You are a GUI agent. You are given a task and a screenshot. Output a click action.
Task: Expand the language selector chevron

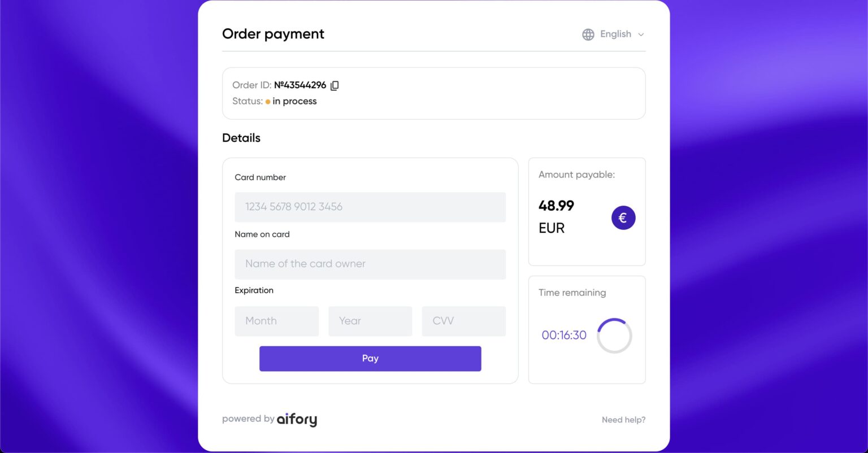pyautogui.click(x=641, y=34)
